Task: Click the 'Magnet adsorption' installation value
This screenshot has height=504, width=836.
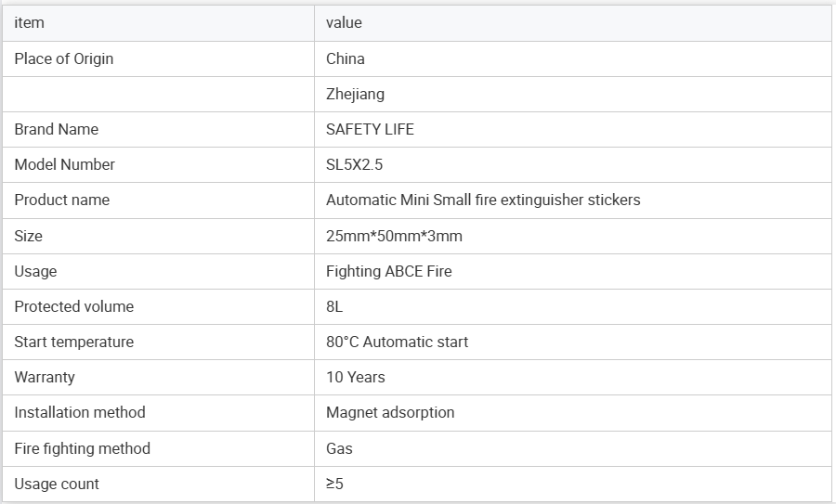Action: pos(390,412)
